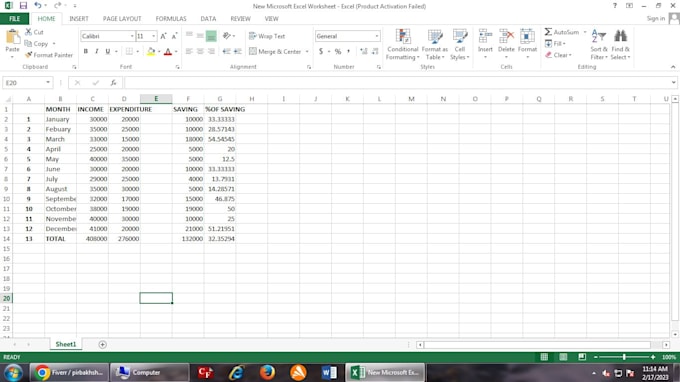Click the font color red A swatch
Viewport: 680px width, 382px height.
pyautogui.click(x=168, y=52)
